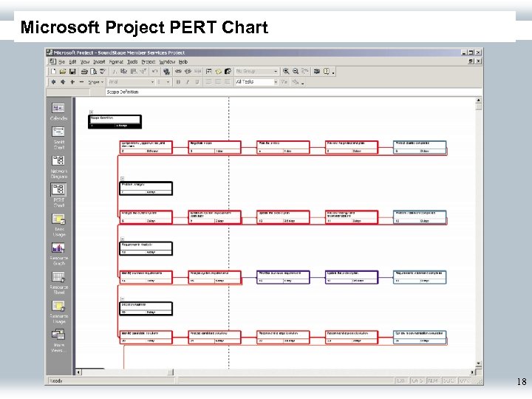Viewport: 532px width, 399px height.
Task: Toggle Bold formatting
Action: click(179, 82)
